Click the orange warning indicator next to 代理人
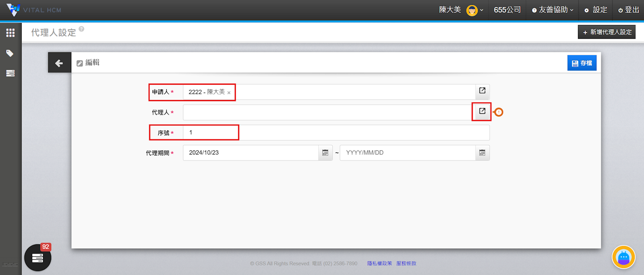 click(499, 112)
